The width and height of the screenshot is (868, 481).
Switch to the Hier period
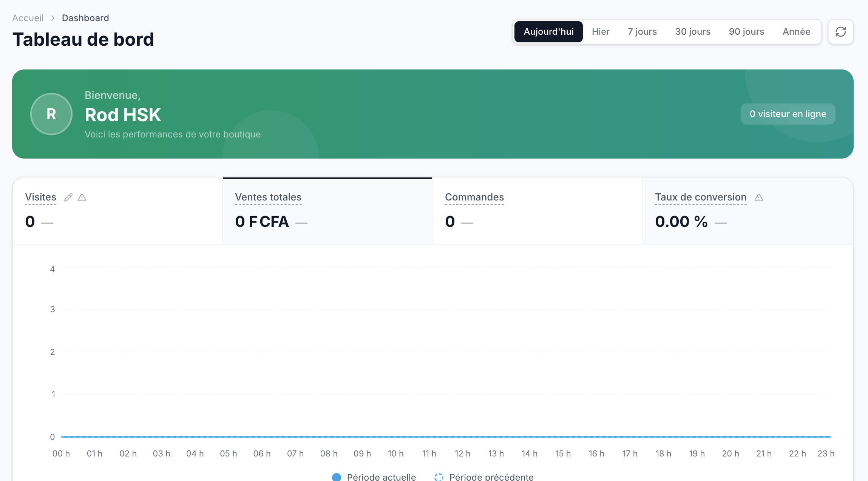[601, 32]
